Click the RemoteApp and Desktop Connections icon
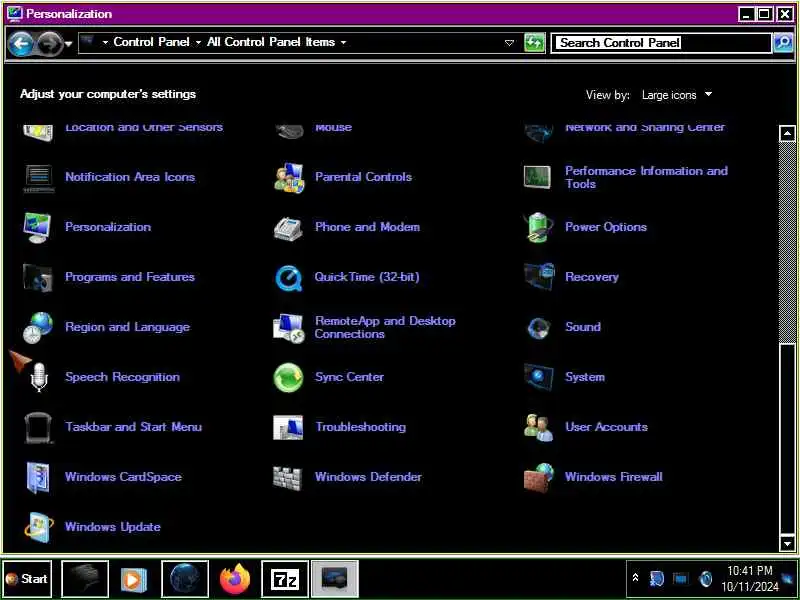Viewport: 800px width, 600px height. [x=289, y=328]
